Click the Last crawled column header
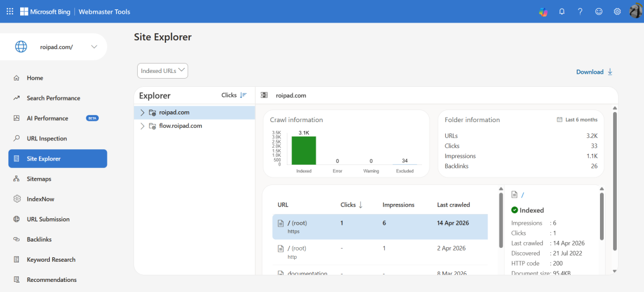Image resolution: width=644 pixels, height=292 pixels. (453, 205)
